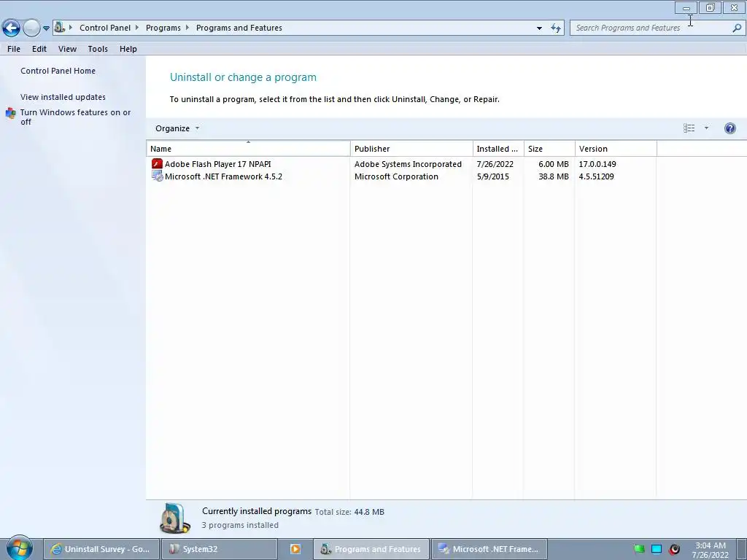747x560 pixels.
Task: Sort the list by Version column
Action: (616, 149)
